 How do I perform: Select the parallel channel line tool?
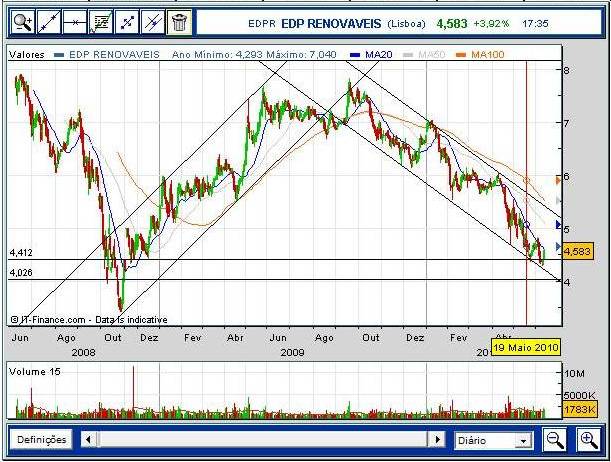tap(153, 23)
